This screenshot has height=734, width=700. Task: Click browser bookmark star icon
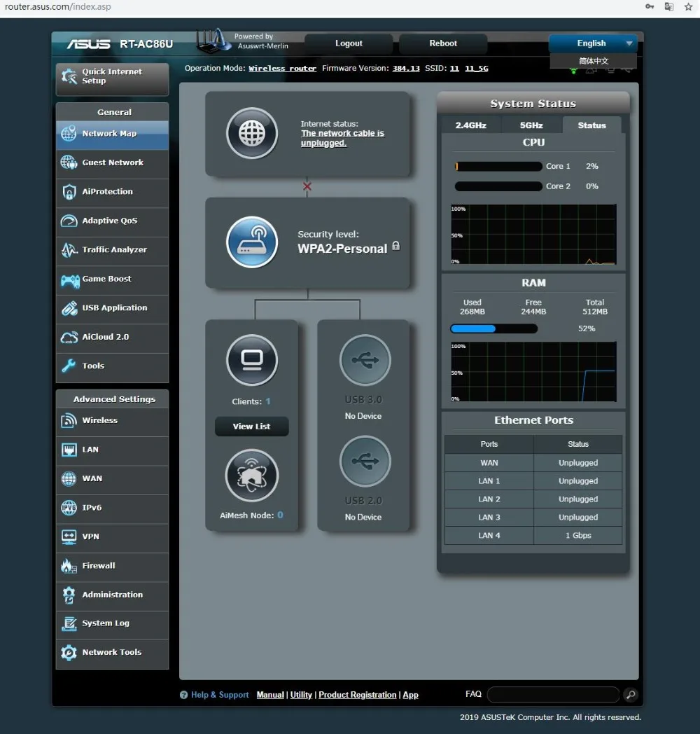click(x=688, y=6)
